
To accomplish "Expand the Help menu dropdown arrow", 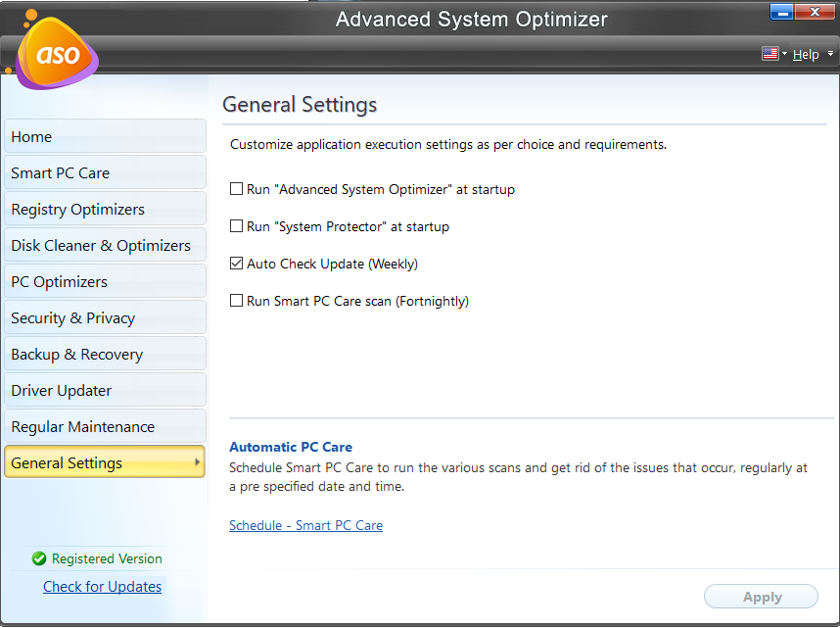I will [831, 54].
